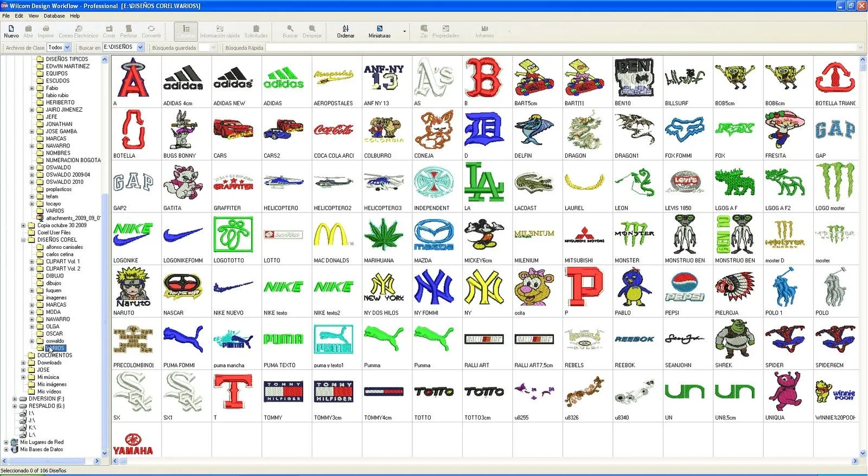Click the Propiedades toolbar icon
The image size is (868, 476).
coord(445,31)
